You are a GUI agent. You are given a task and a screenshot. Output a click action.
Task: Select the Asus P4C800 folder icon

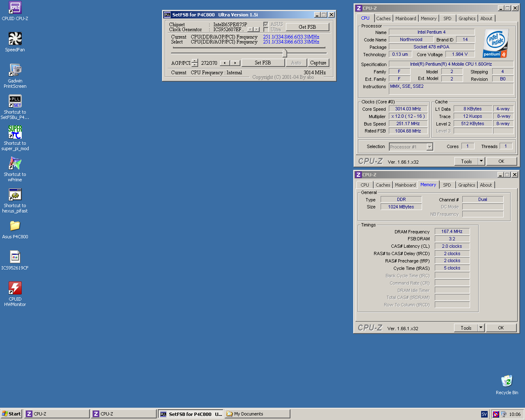pos(15,226)
